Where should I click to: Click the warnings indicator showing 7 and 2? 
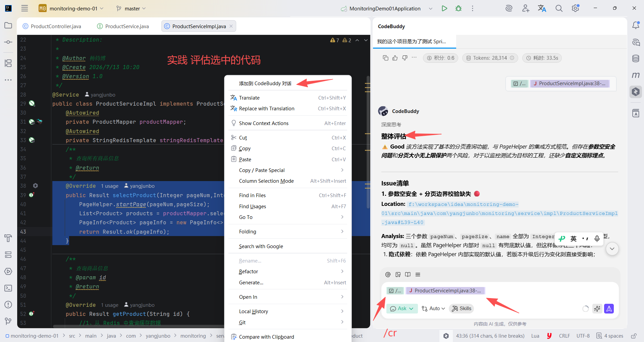341,40
